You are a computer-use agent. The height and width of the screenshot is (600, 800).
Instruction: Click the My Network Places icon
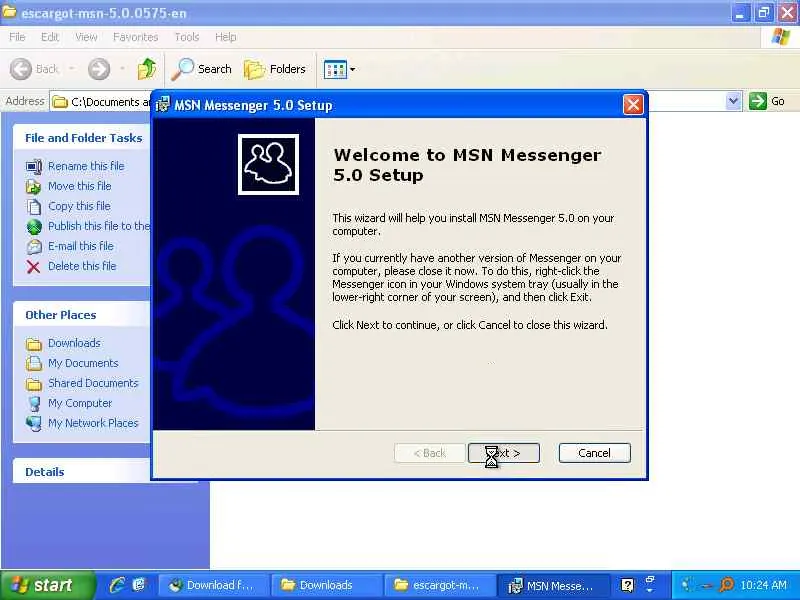[x=34, y=423]
